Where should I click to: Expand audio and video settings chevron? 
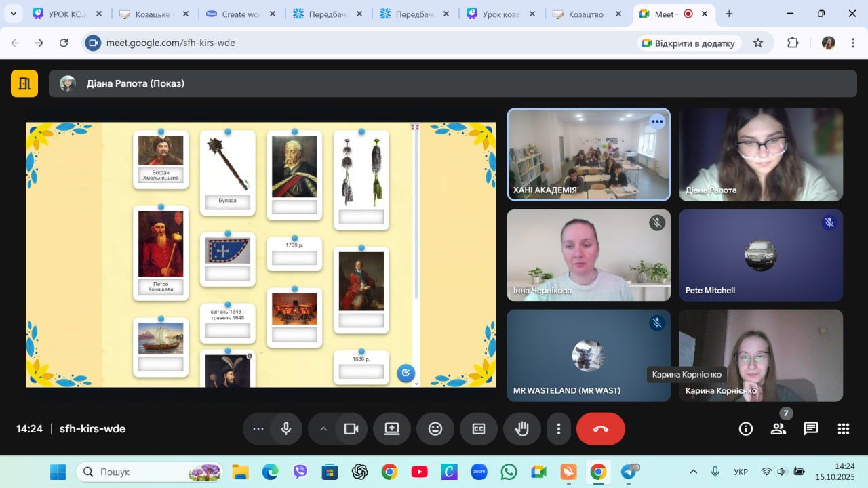[x=323, y=429]
